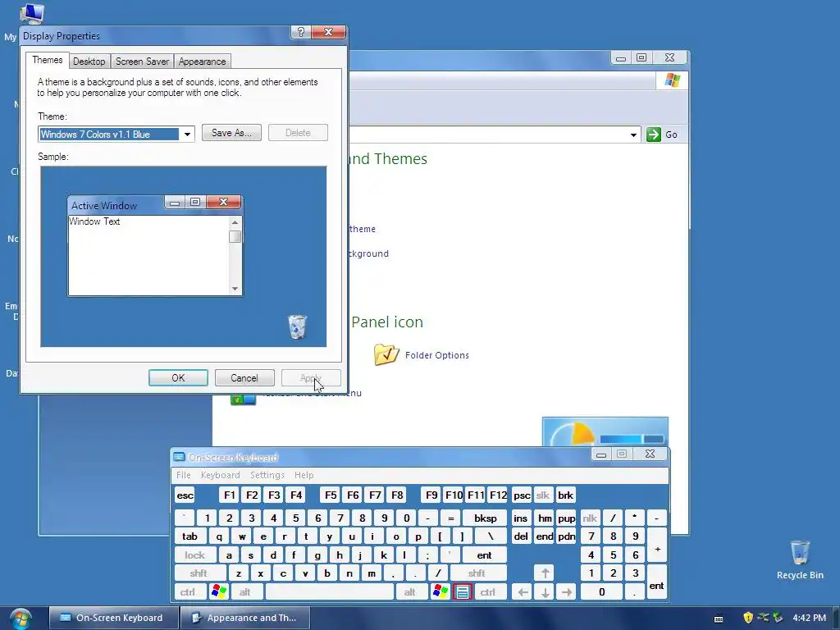
Task: Toggle the right shft key on keyboard
Action: pos(477,573)
